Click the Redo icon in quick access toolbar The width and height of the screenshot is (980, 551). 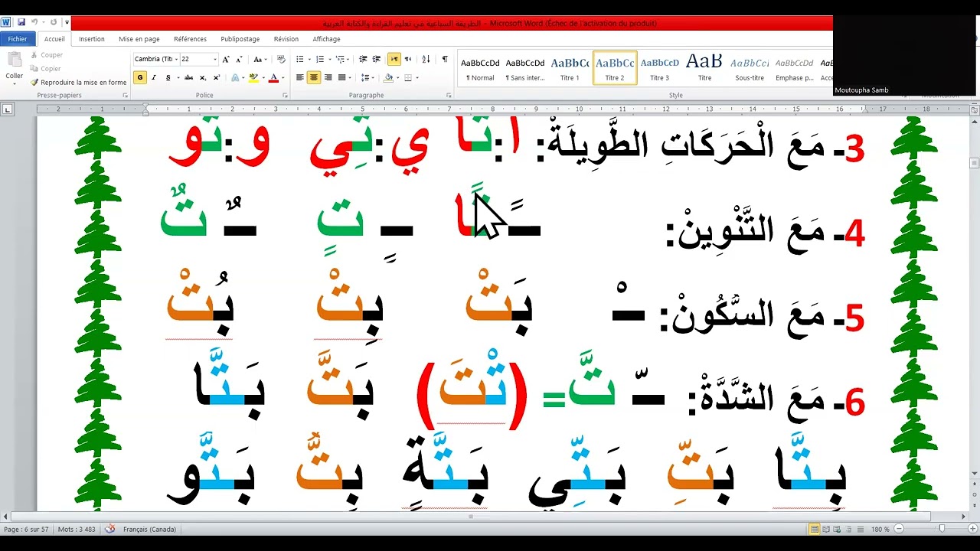54,22
